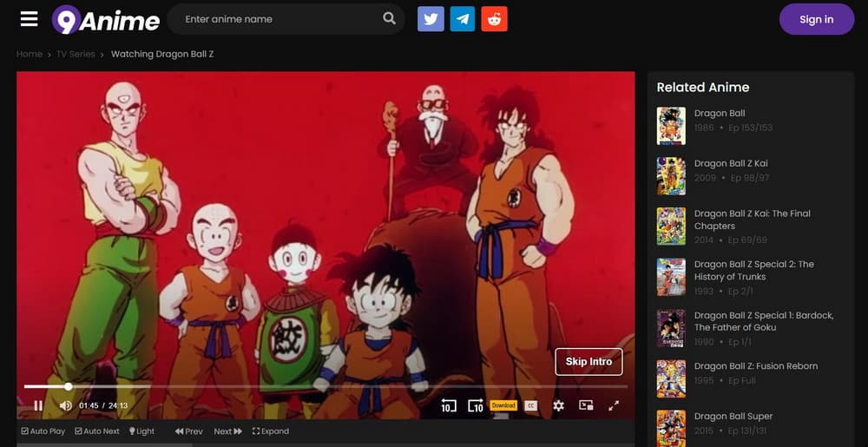Pause the video playback
The width and height of the screenshot is (868, 447).
tap(38, 405)
